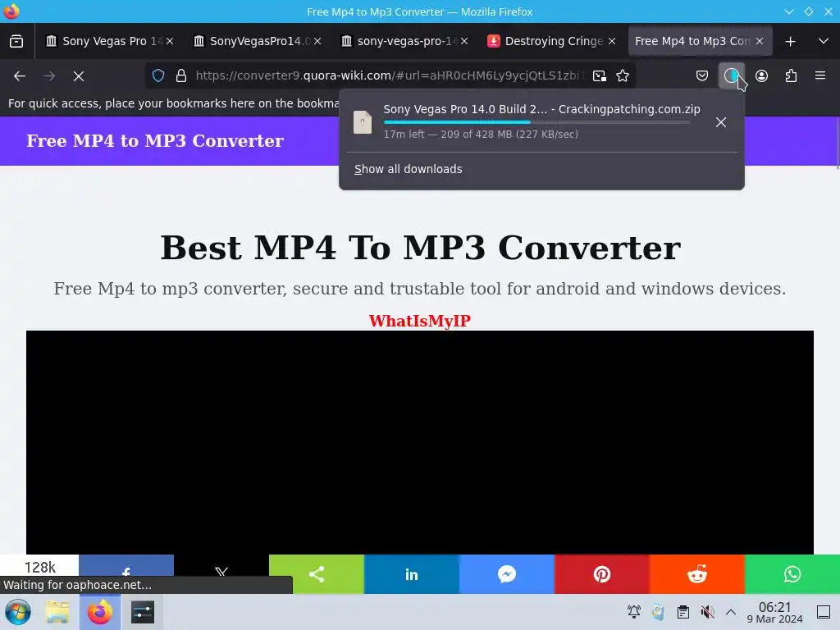The width and height of the screenshot is (840, 630).
Task: Click the forward navigation arrow
Action: click(x=49, y=76)
